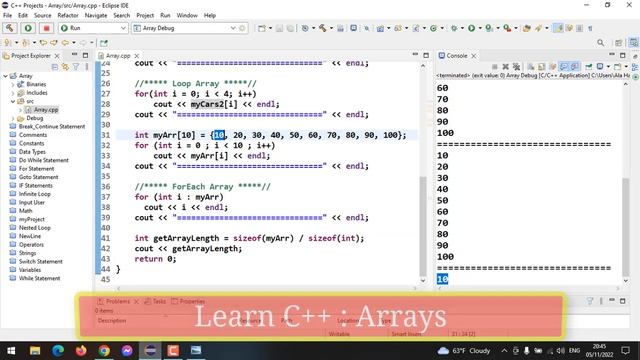This screenshot has height=360, width=640.
Task: Launch the program with the green Run button
Action: pyautogui.click(x=28, y=28)
